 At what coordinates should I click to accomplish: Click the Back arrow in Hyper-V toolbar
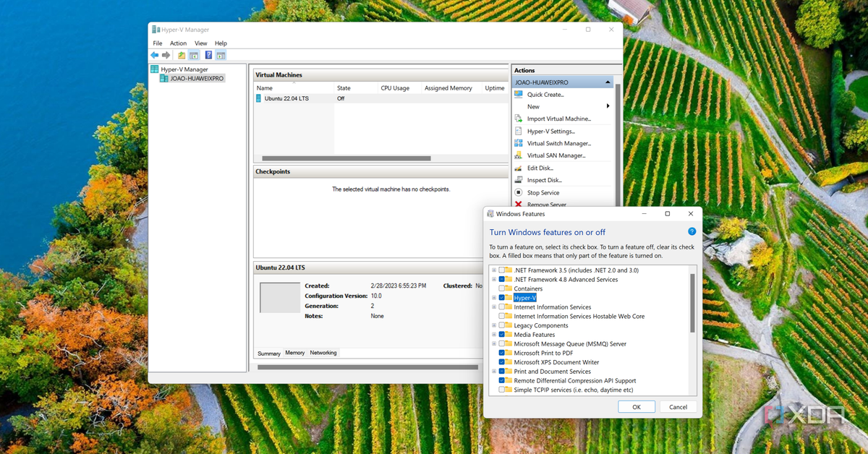154,55
